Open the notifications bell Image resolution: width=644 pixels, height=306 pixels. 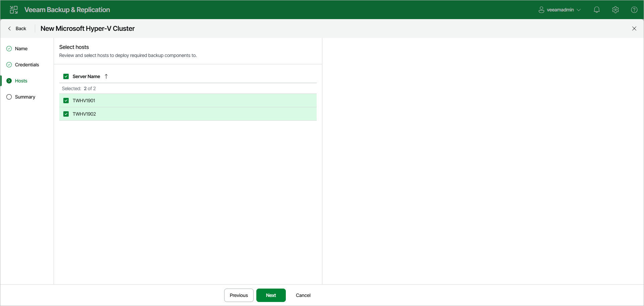pos(597,10)
